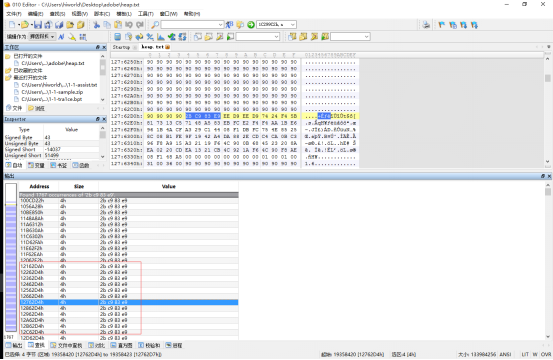Click the green Go To arrow icon
The image size is (553, 360).
click(251, 25)
